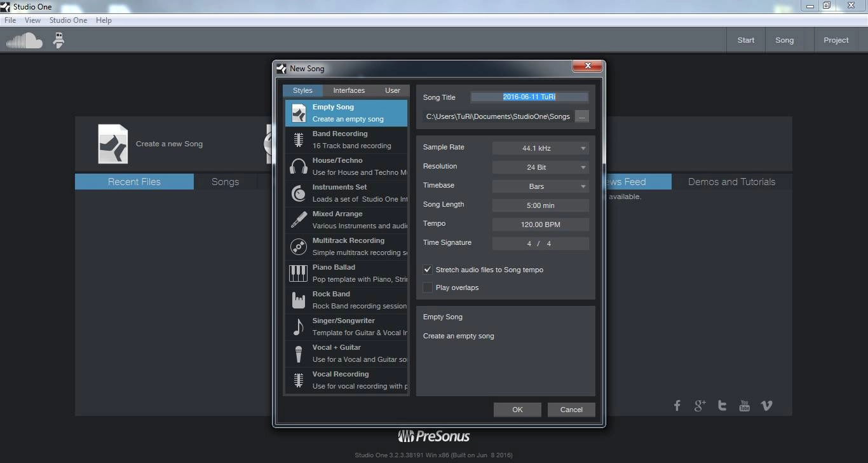Close the New Song dialog
This screenshot has height=463, width=868.
click(x=588, y=66)
